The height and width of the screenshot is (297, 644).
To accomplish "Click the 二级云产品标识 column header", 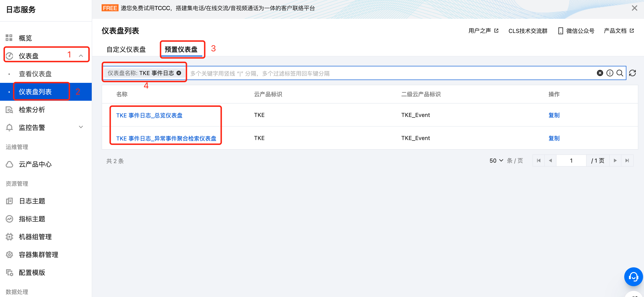I will coord(421,94).
